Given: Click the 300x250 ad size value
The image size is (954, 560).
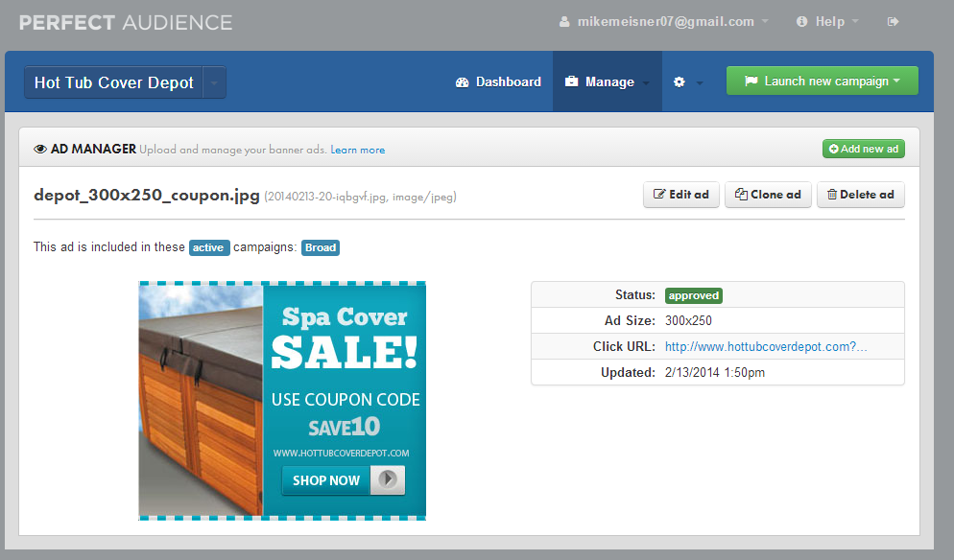Looking at the screenshot, I should (x=688, y=320).
